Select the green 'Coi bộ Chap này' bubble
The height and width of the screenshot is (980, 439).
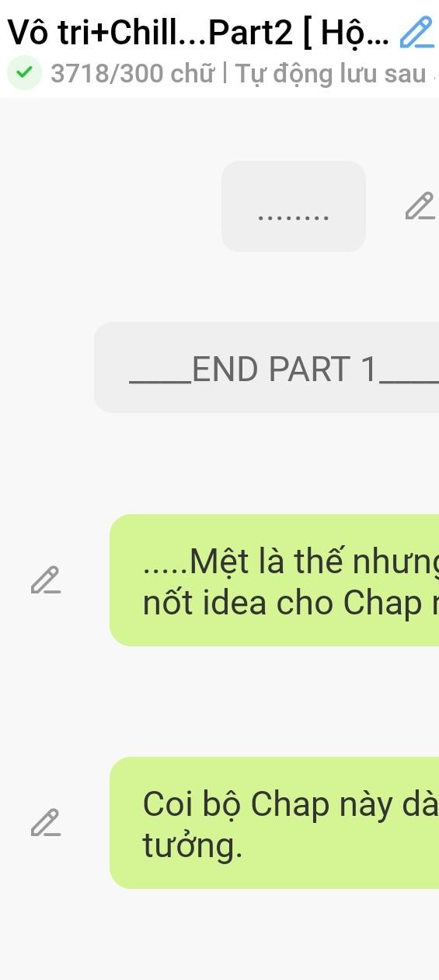coord(274,822)
